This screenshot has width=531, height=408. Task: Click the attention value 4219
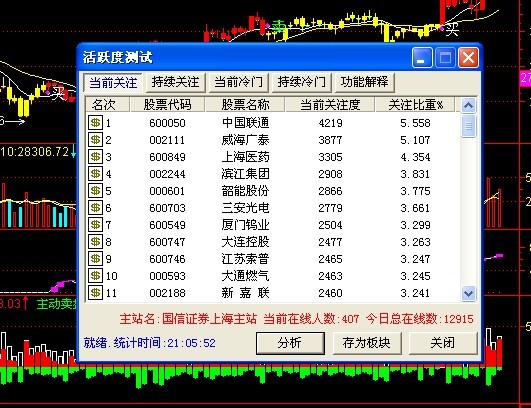pos(330,123)
